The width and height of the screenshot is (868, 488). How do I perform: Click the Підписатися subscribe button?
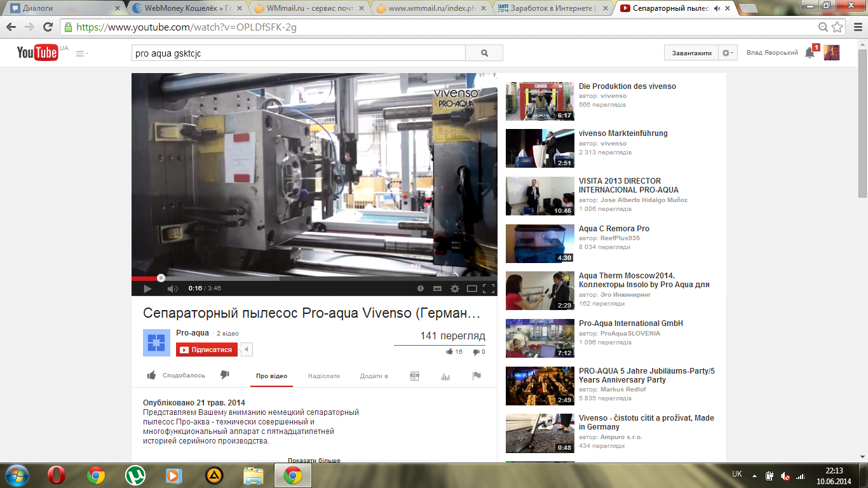207,349
